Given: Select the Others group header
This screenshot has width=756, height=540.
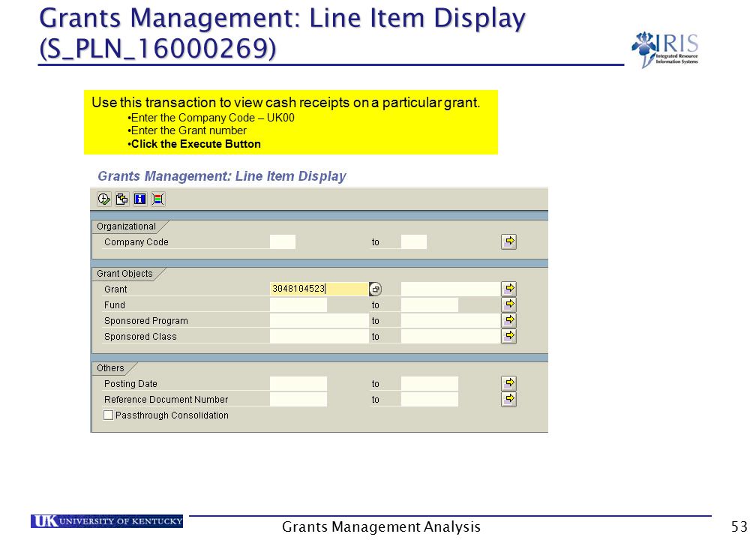Looking at the screenshot, I should click(x=110, y=367).
